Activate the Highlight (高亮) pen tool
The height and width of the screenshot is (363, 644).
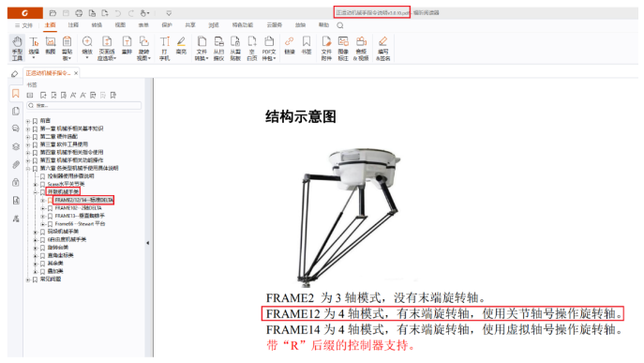click(181, 45)
